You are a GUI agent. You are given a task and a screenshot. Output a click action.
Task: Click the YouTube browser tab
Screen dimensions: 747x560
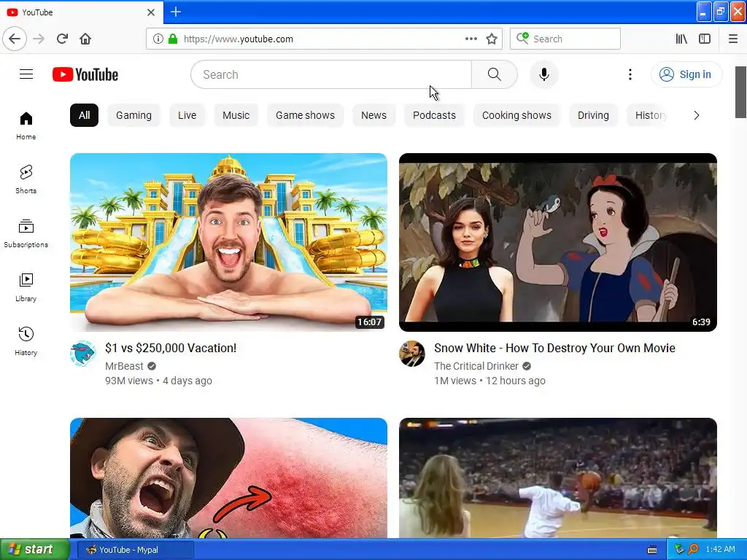point(81,12)
